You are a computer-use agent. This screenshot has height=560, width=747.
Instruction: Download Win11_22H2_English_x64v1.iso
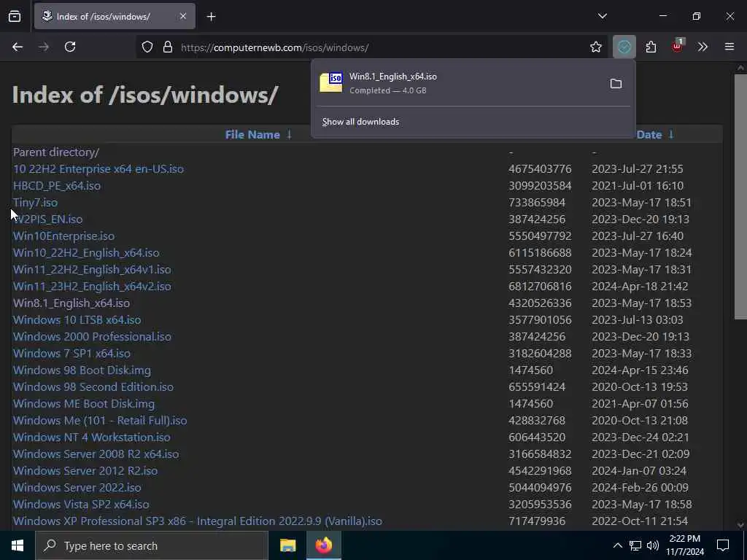[x=92, y=270]
